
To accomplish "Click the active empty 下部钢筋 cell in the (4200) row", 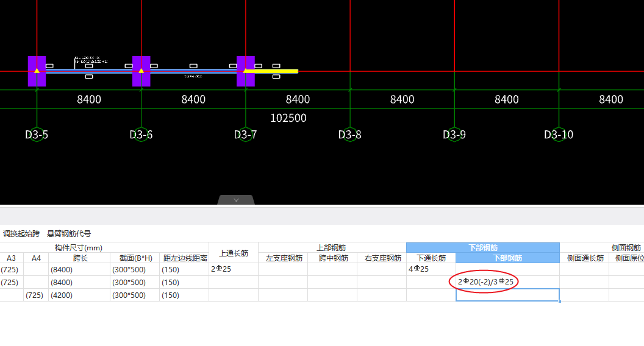I will pyautogui.click(x=507, y=295).
